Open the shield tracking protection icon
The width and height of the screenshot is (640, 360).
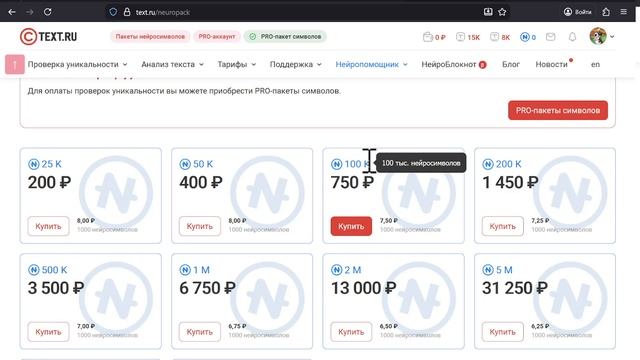113,12
